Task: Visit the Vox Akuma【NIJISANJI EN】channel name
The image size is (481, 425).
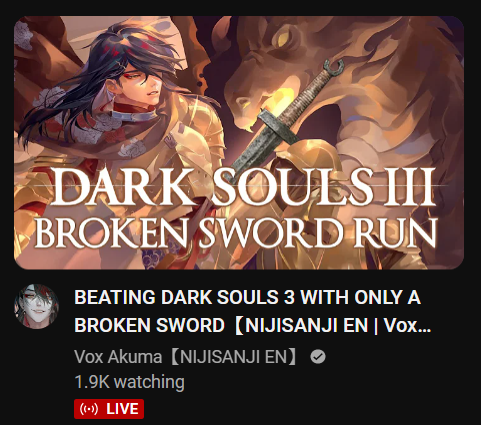Action: click(x=186, y=357)
